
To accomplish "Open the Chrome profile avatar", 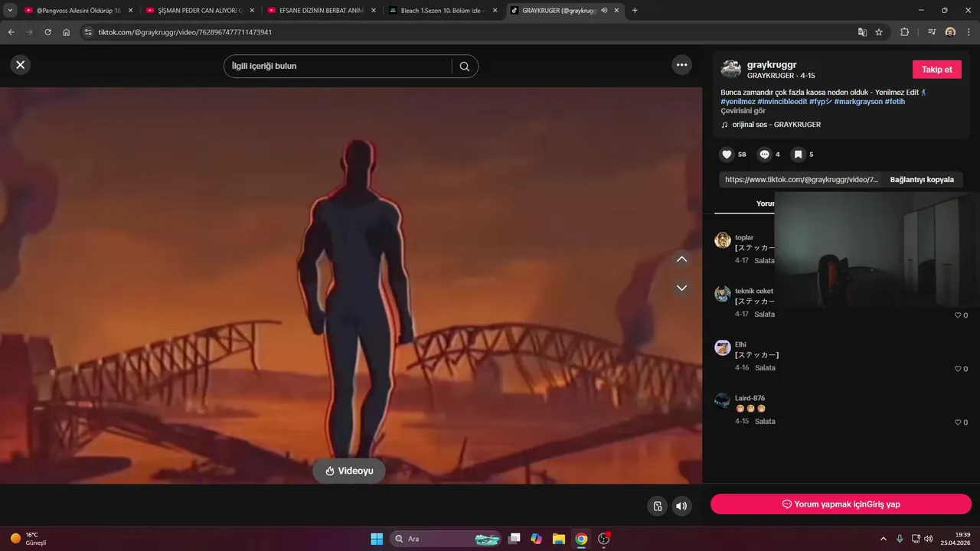I will pyautogui.click(x=950, y=32).
